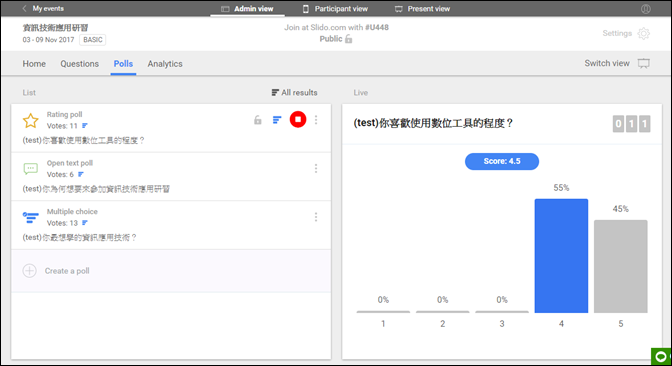Switch to the Admin view tab

pyautogui.click(x=247, y=9)
